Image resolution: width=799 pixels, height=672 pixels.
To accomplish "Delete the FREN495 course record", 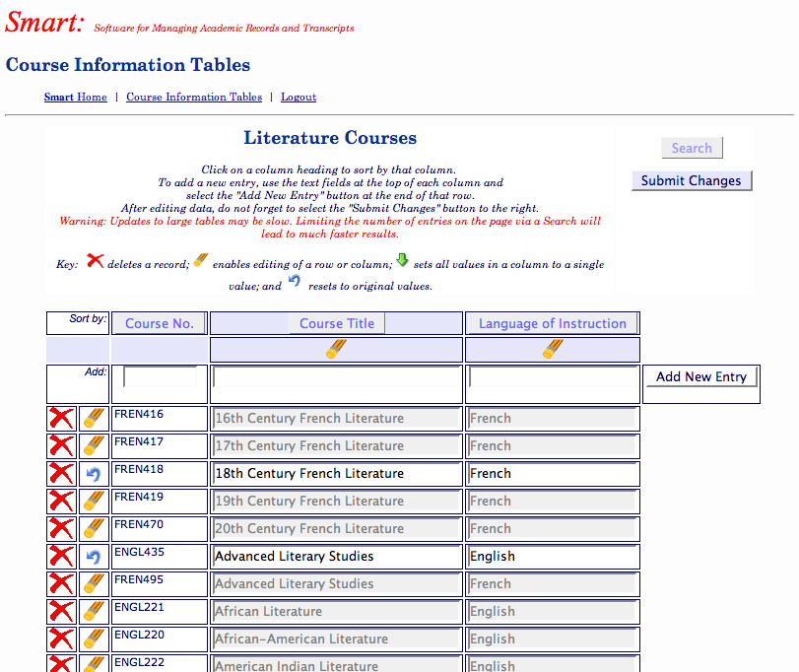I will (x=62, y=584).
